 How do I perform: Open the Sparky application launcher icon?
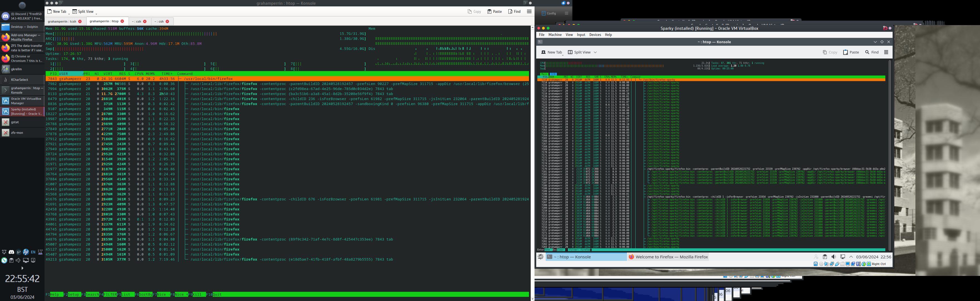[x=541, y=257]
